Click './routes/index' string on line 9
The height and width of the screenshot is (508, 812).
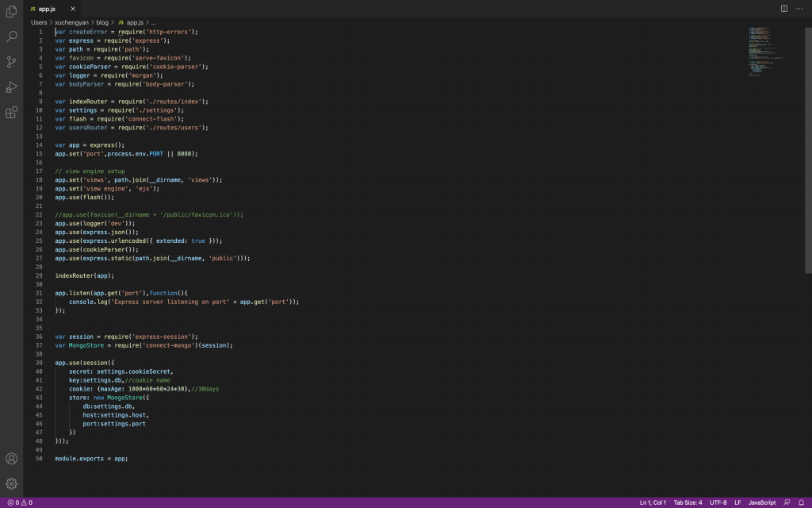[x=174, y=102]
